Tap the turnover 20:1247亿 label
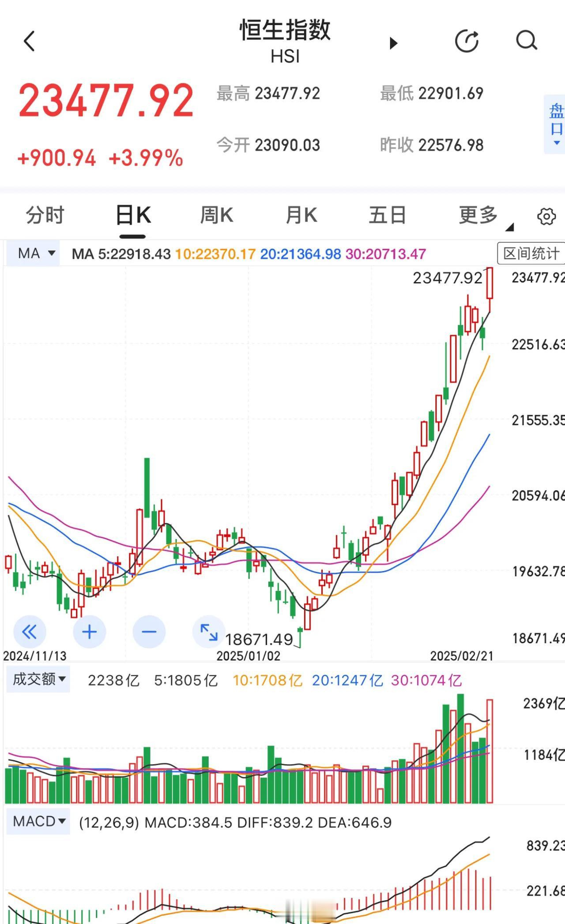The image size is (565, 924). coord(347,680)
